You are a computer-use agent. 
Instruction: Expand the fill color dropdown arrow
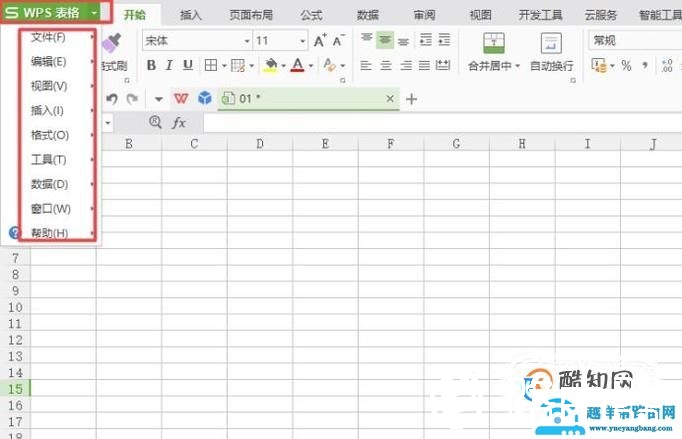(x=283, y=66)
